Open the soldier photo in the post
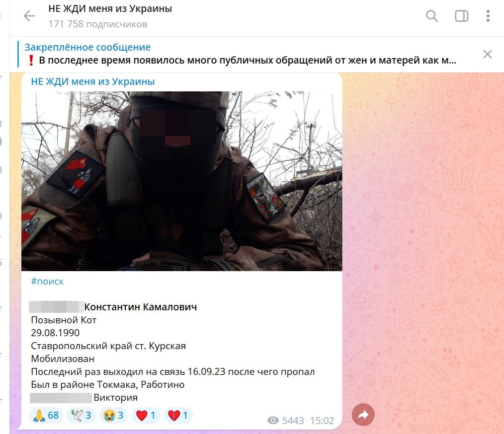The image size is (504, 434). coord(181,181)
